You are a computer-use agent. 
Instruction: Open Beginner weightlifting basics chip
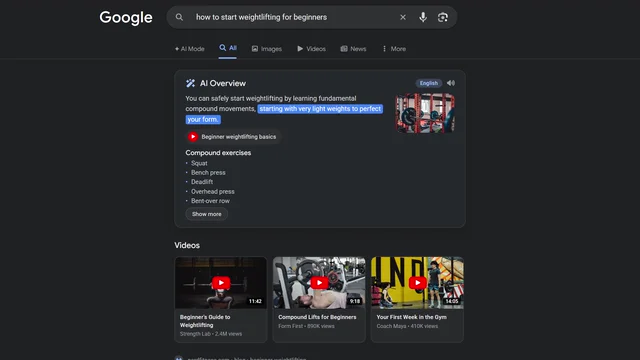pos(233,137)
